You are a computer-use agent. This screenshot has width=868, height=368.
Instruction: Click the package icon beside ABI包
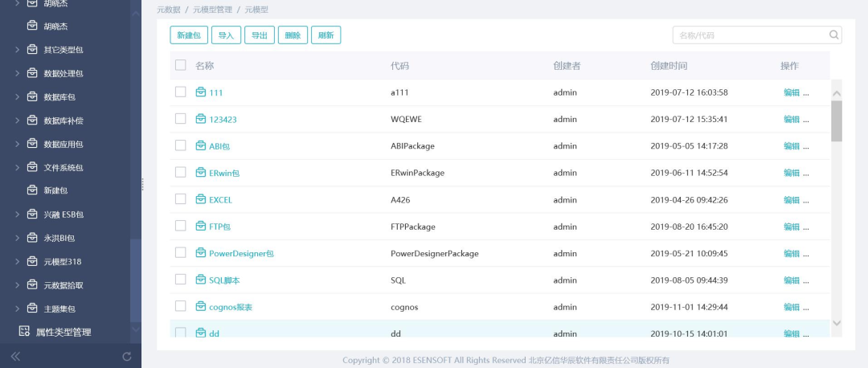(201, 146)
